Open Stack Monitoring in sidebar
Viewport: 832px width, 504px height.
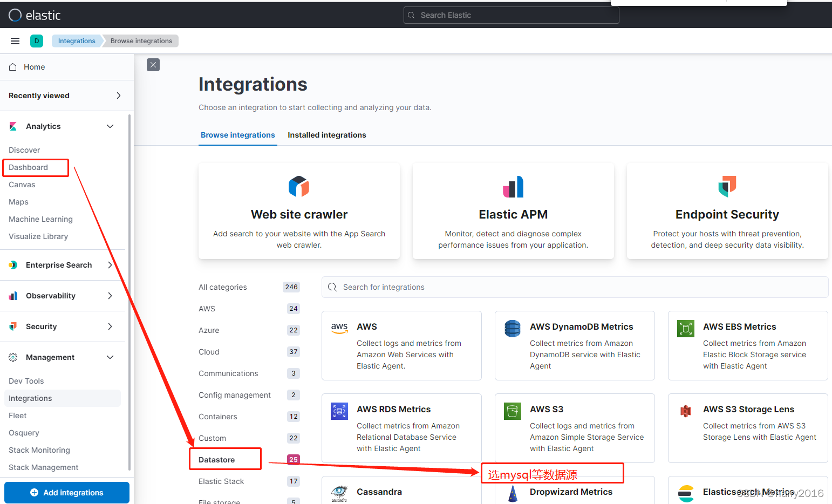39,450
